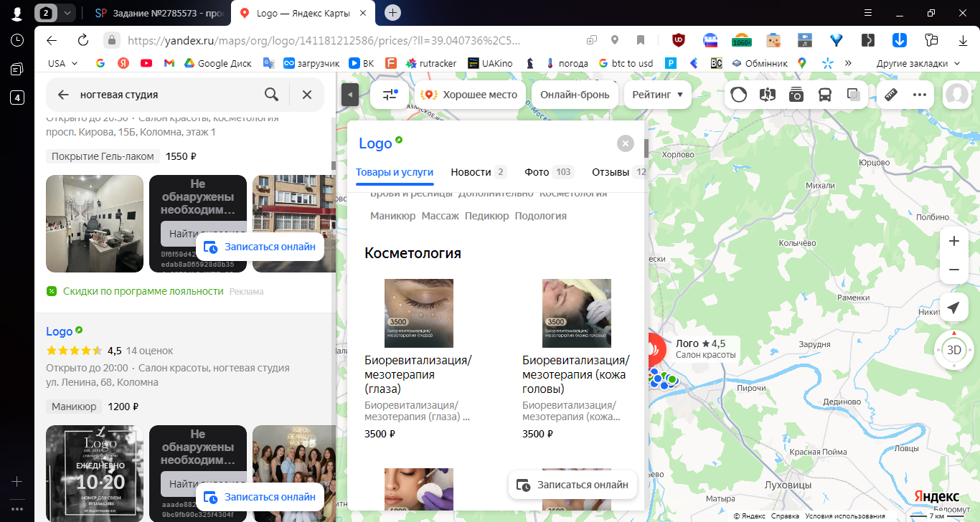
Task: Open Справка link on map
Action: 786,516
